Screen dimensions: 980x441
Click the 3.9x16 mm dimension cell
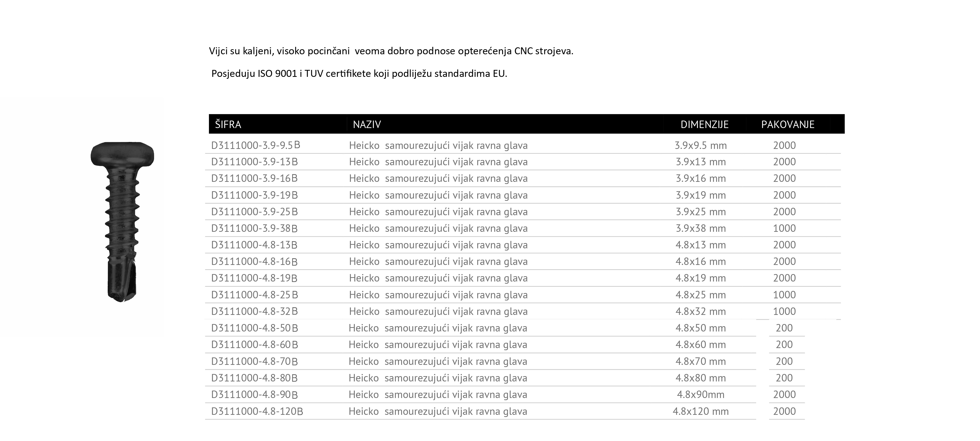click(700, 179)
